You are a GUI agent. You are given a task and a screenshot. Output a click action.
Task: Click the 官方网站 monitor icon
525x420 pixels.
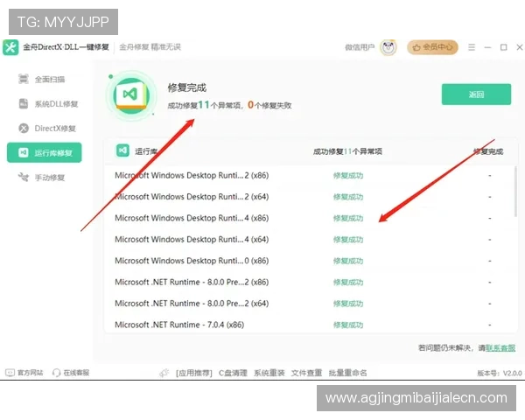[10, 373]
